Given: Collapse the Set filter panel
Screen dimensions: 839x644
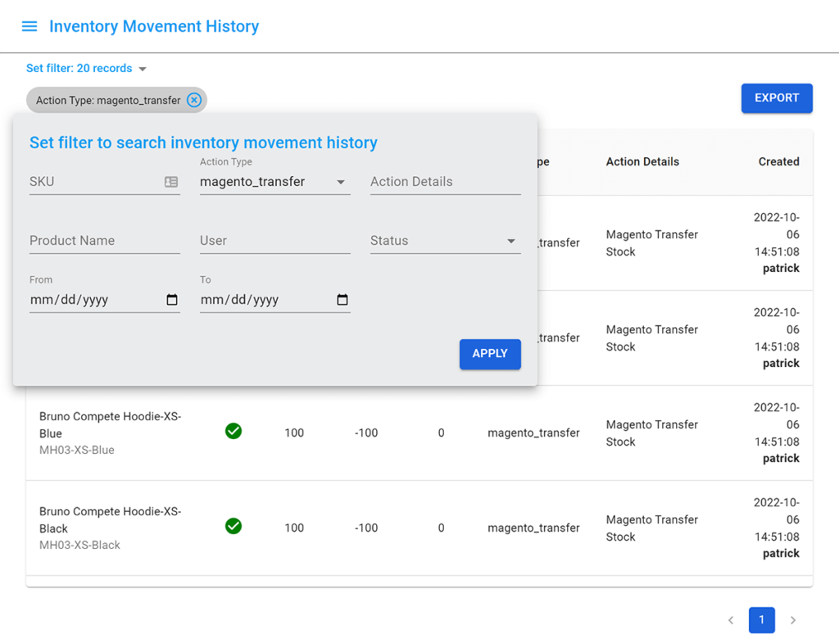Looking at the screenshot, I should pos(143,69).
